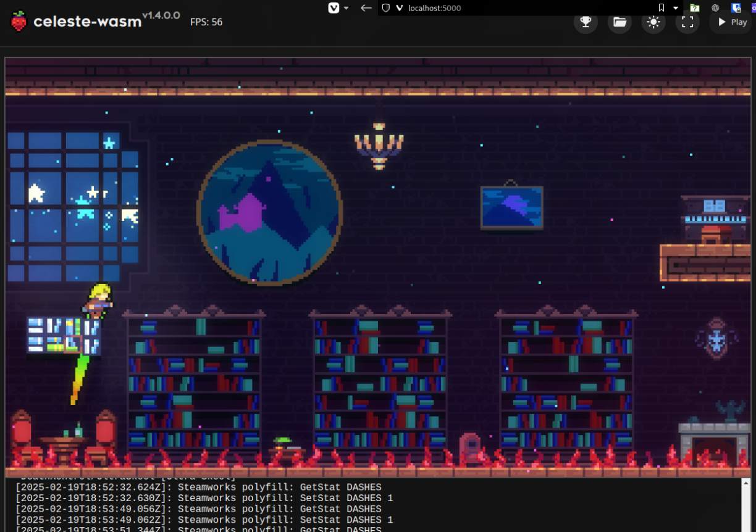Expand the address bar dropdown arrow
756x532 pixels.
676,8
